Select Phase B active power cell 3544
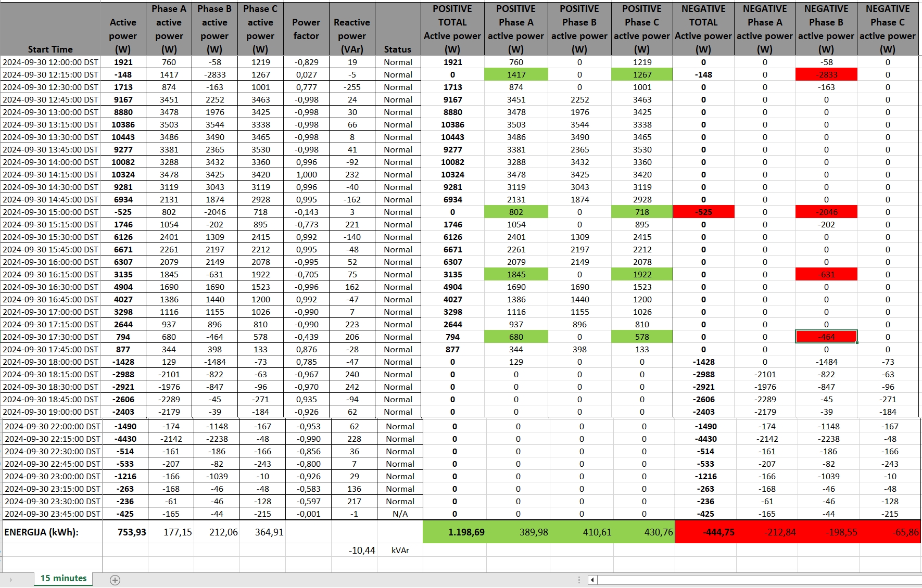Viewport: 922px width, 588px height. point(214,124)
